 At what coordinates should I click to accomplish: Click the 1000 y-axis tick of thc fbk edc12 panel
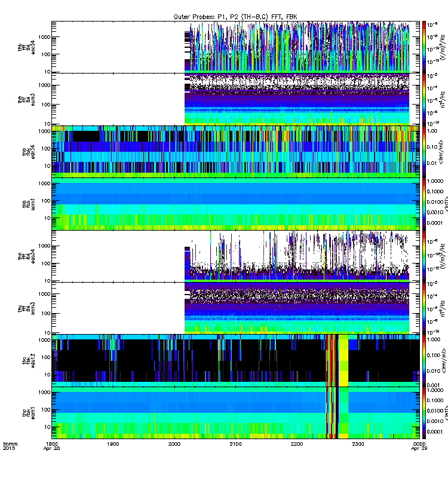[44, 340]
